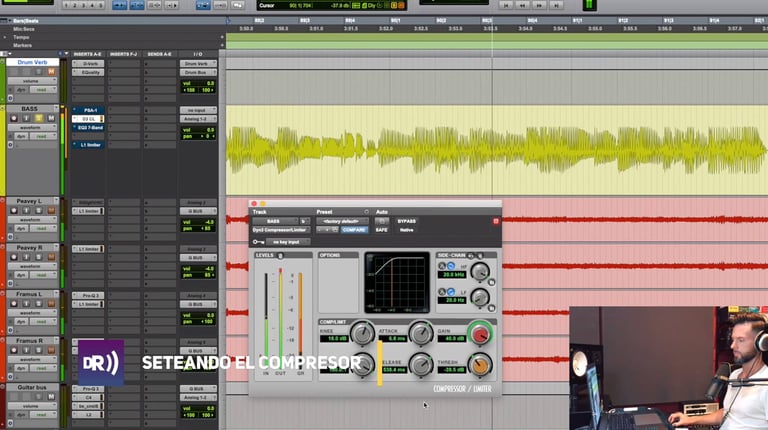Screen dimensions: 768x430
Task: Open EQ3 7-Band insert on BASS
Action: click(89, 128)
